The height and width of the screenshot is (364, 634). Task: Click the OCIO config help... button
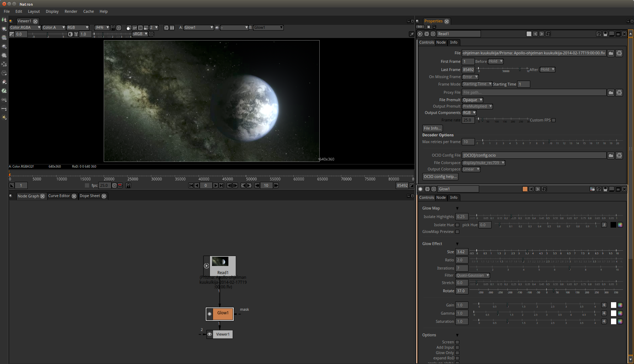tap(440, 177)
